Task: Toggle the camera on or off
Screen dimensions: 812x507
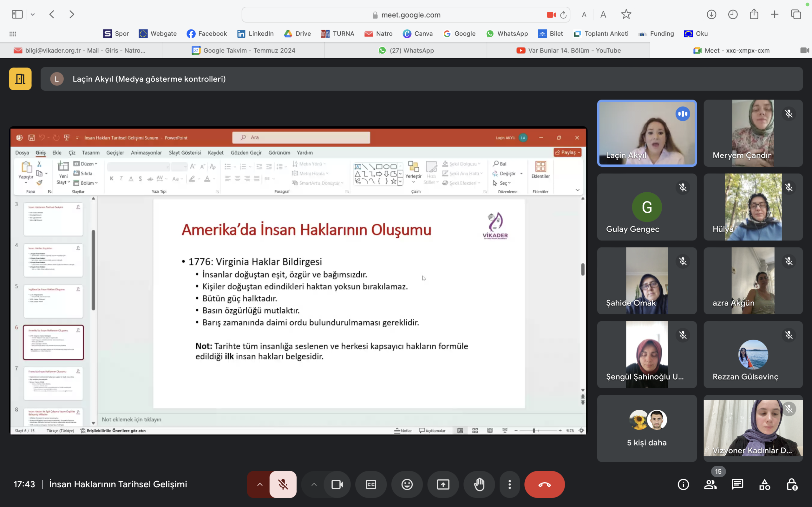Action: (337, 485)
